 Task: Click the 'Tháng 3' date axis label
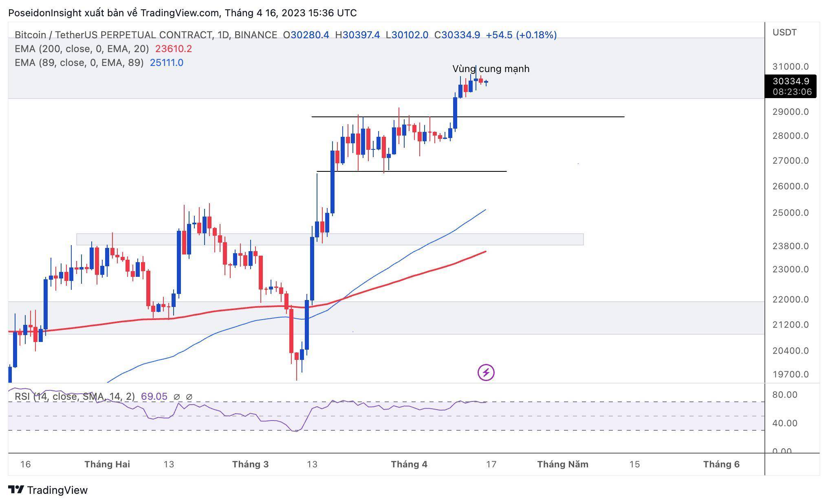coord(250,464)
